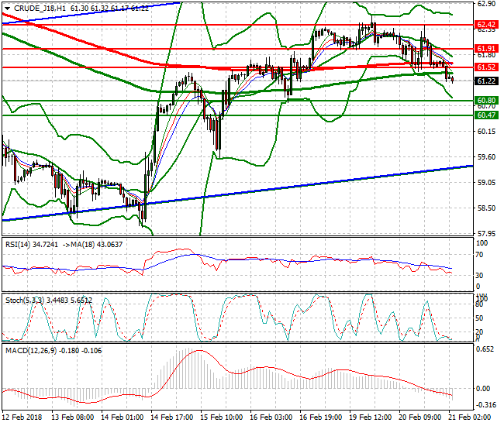
Task: Click the MACD(12,26,9) indicator label
Action: click(x=31, y=351)
